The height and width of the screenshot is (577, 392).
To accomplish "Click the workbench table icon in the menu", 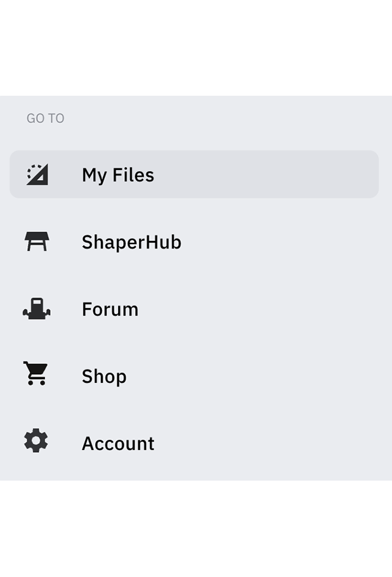I will click(x=36, y=242).
